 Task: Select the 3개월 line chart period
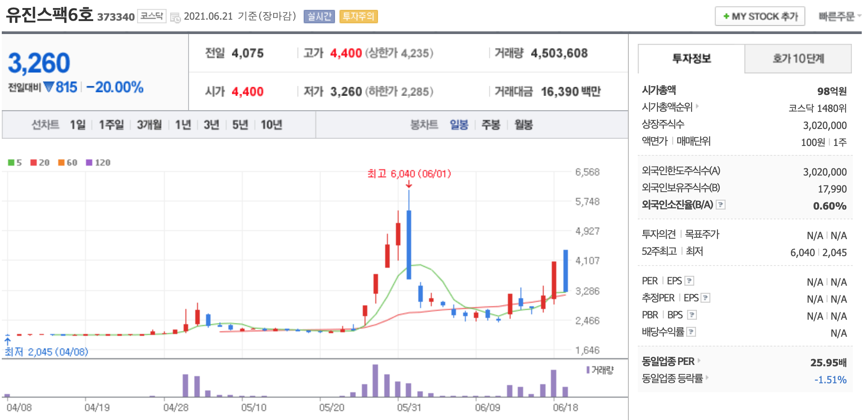click(149, 124)
